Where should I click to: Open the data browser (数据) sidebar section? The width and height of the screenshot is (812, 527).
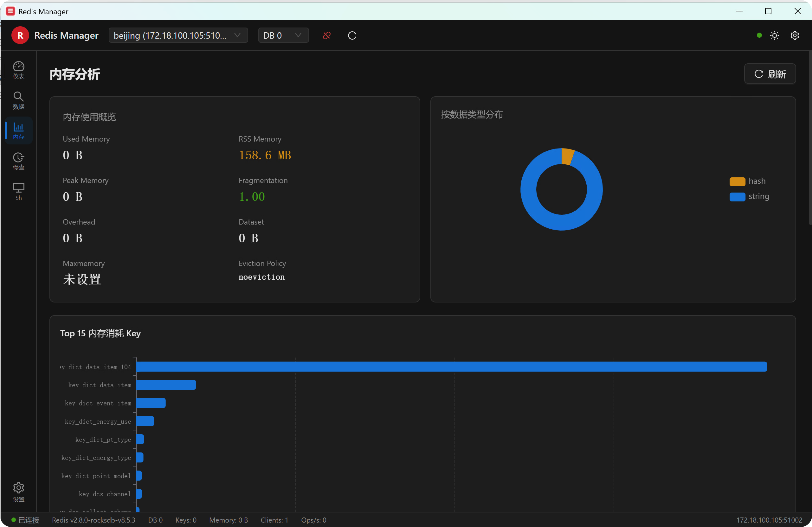[x=18, y=101]
